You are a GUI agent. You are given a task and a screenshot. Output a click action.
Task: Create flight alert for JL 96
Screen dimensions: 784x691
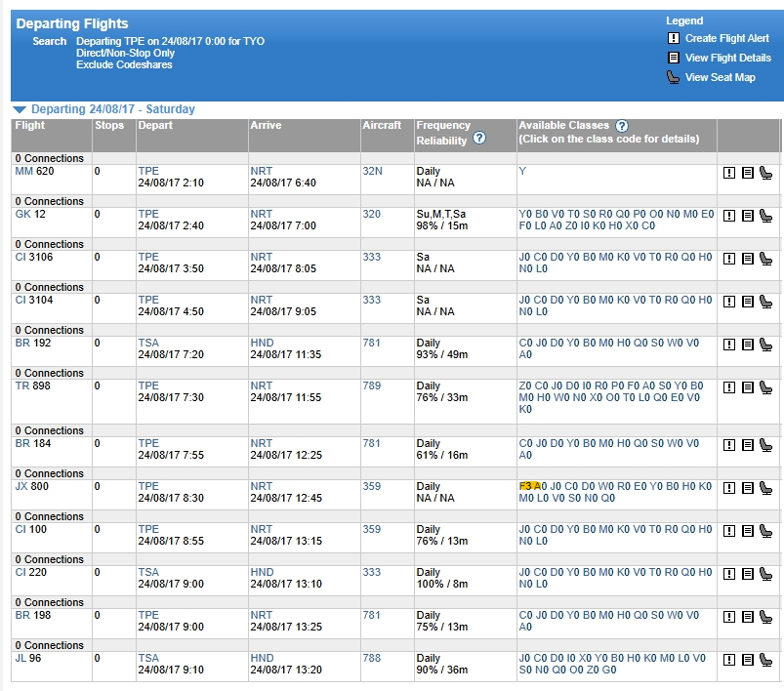(729, 660)
